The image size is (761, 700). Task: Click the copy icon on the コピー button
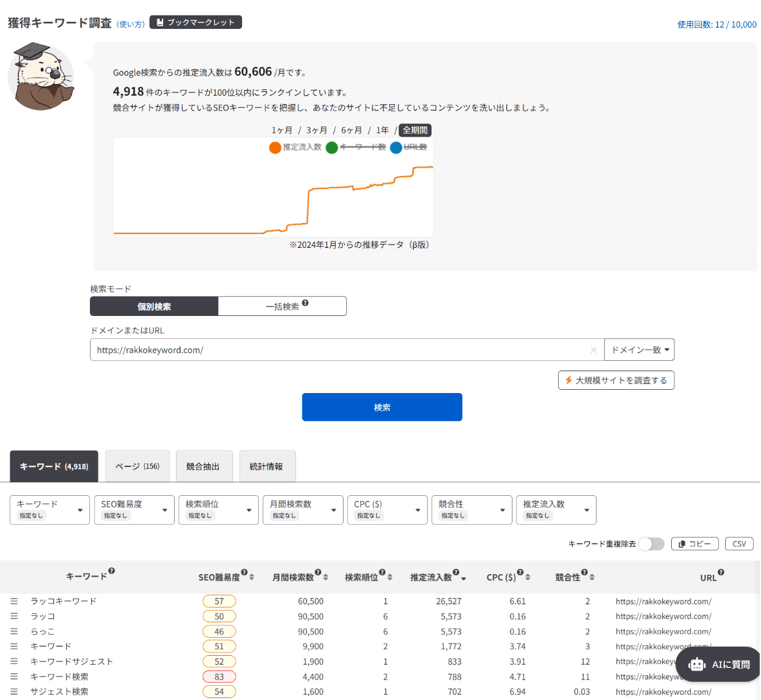(x=683, y=543)
